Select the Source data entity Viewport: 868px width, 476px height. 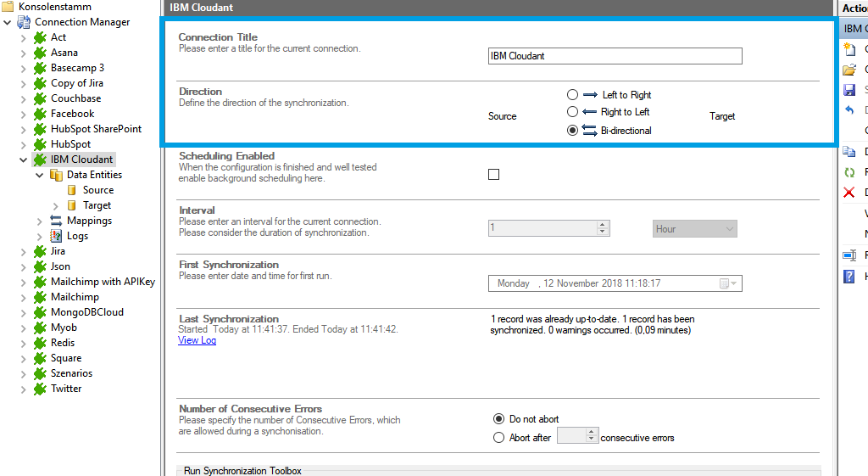coord(98,190)
